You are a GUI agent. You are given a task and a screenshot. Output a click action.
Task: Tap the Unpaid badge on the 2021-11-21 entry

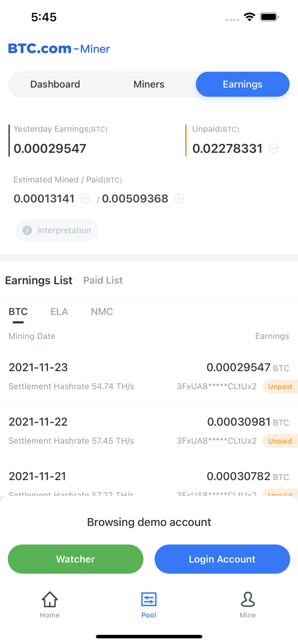point(280,495)
